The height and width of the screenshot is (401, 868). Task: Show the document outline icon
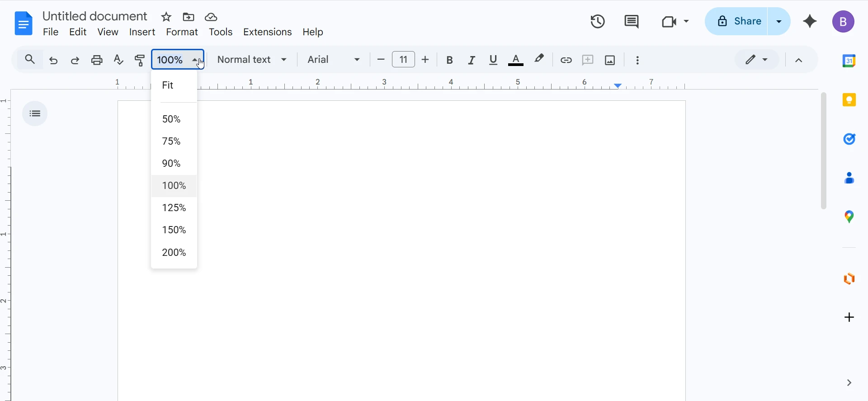point(35,113)
